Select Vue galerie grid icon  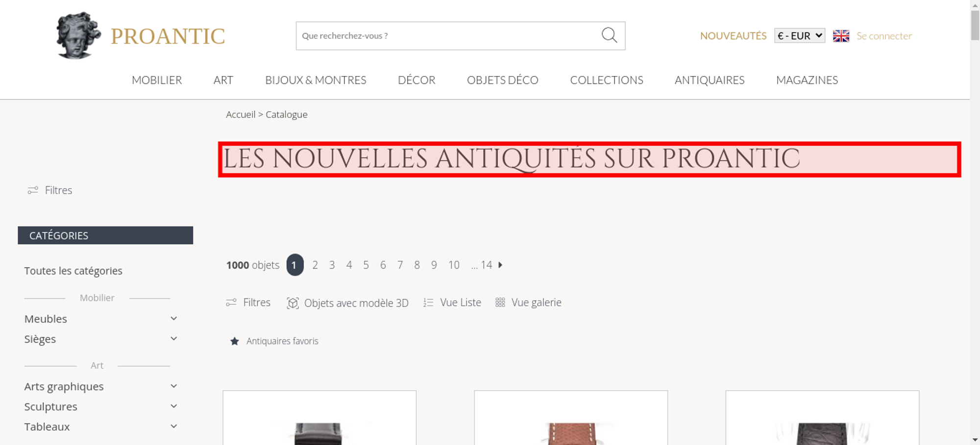500,302
